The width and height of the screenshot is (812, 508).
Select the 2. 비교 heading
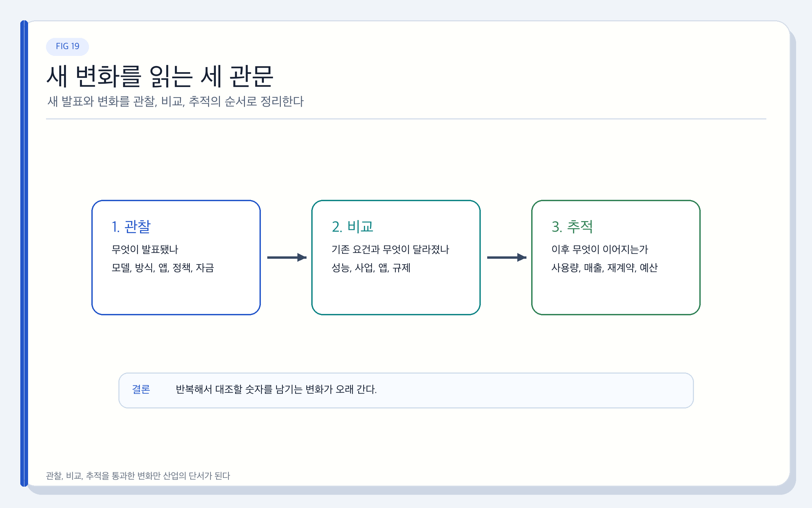tap(352, 227)
